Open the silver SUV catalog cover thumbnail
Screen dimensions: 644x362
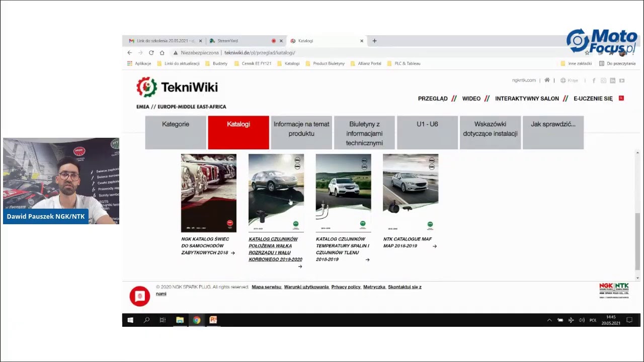[x=276, y=193]
